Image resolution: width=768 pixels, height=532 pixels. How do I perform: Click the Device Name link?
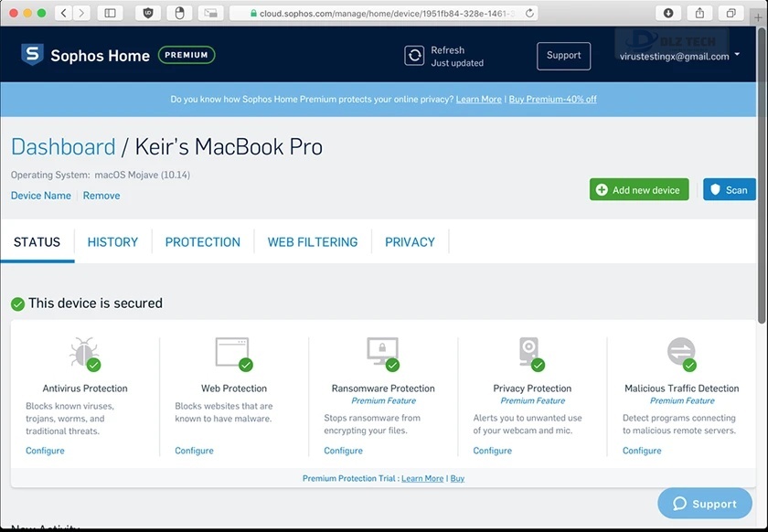(40, 196)
